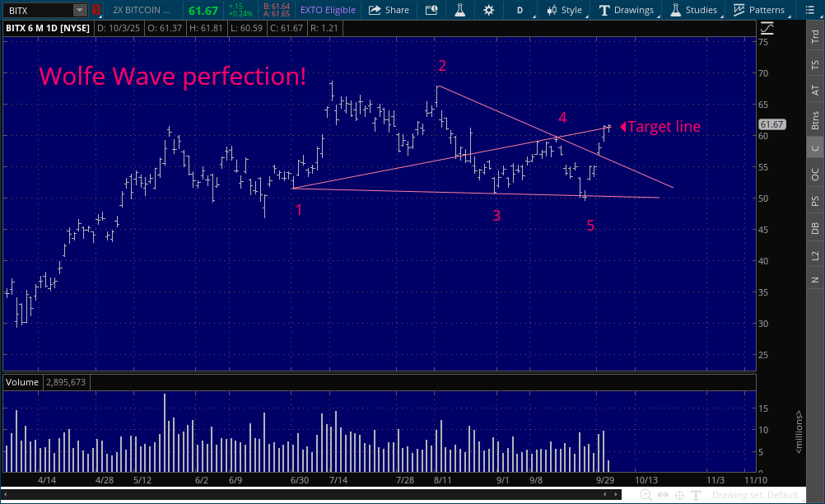Click the price axis scale icon
This screenshot has height=504, width=825.
(767, 26)
